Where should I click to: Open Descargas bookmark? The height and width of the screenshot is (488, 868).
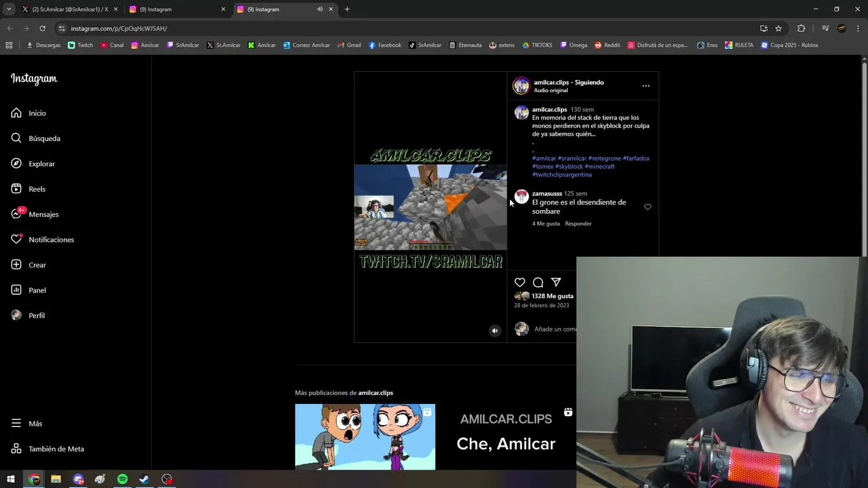tap(43, 45)
